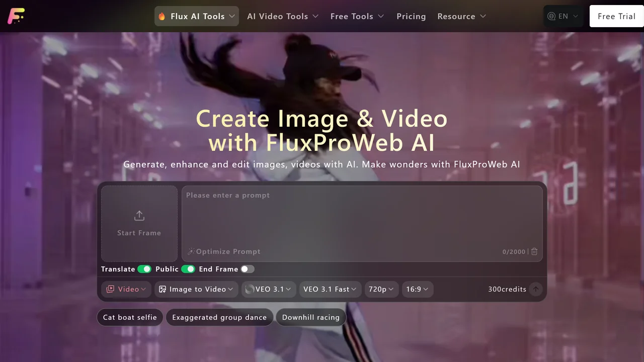
Task: Click the FluxProWeb logo icon
Action: [16, 16]
